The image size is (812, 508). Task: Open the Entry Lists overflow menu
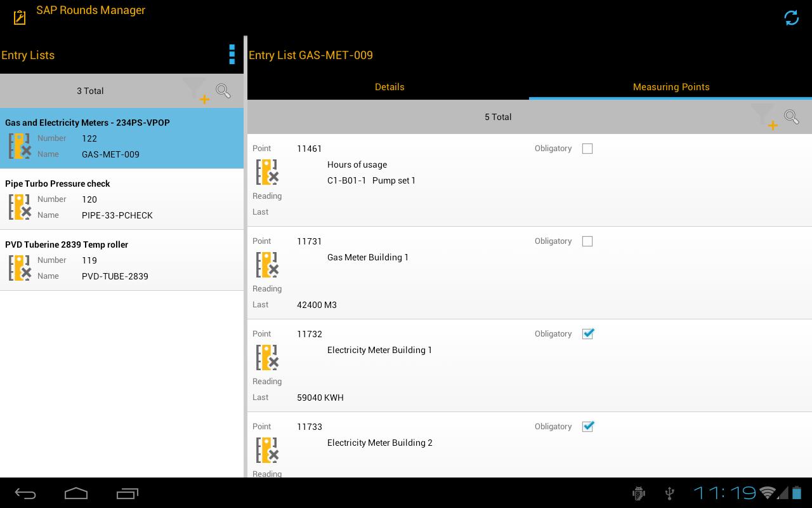click(232, 55)
